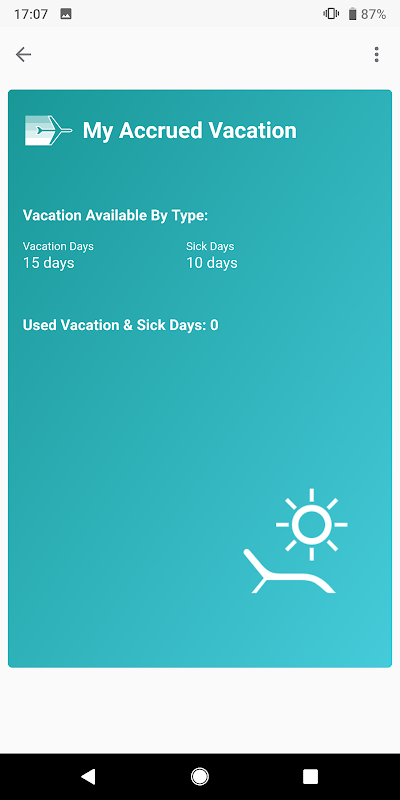
Task: Select the Vacation Days label
Action: tap(58, 246)
